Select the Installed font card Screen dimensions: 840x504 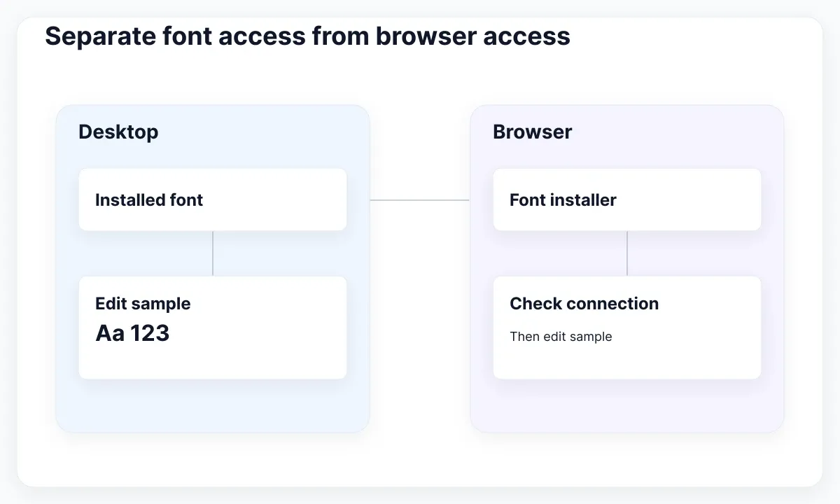tap(213, 199)
